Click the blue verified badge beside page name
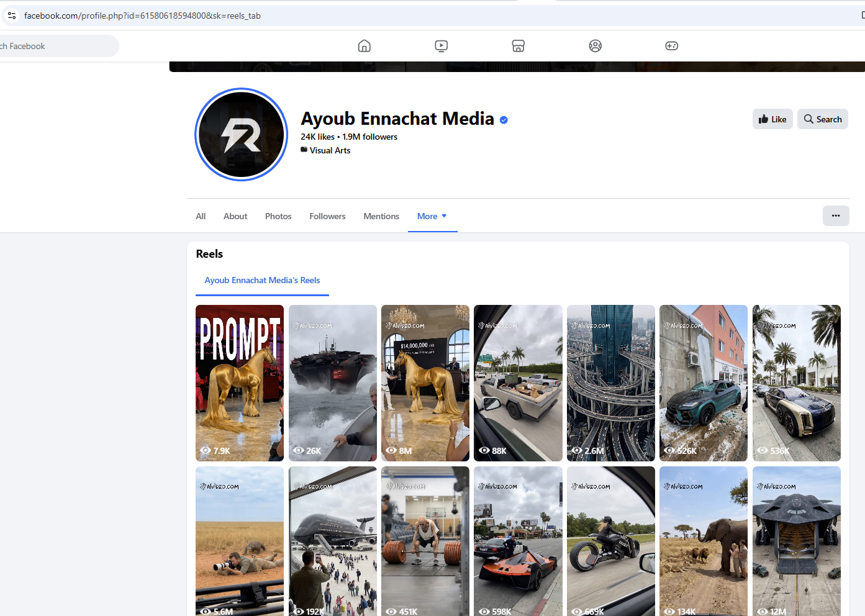 [504, 120]
